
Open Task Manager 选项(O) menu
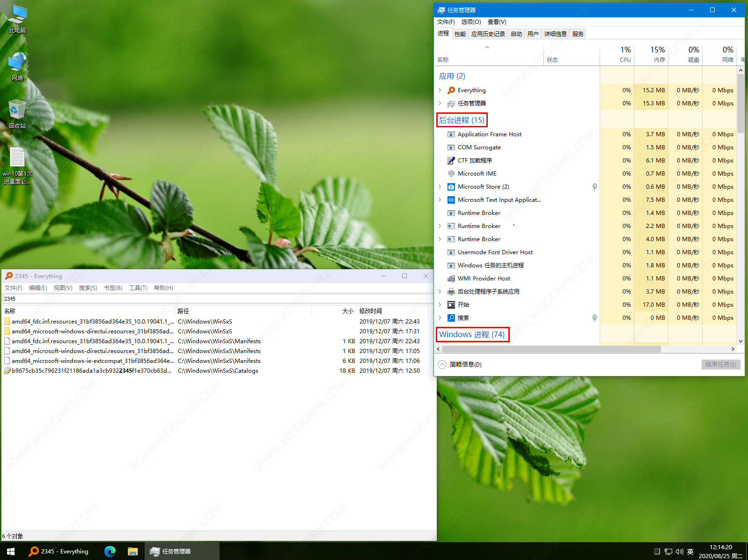pos(471,22)
